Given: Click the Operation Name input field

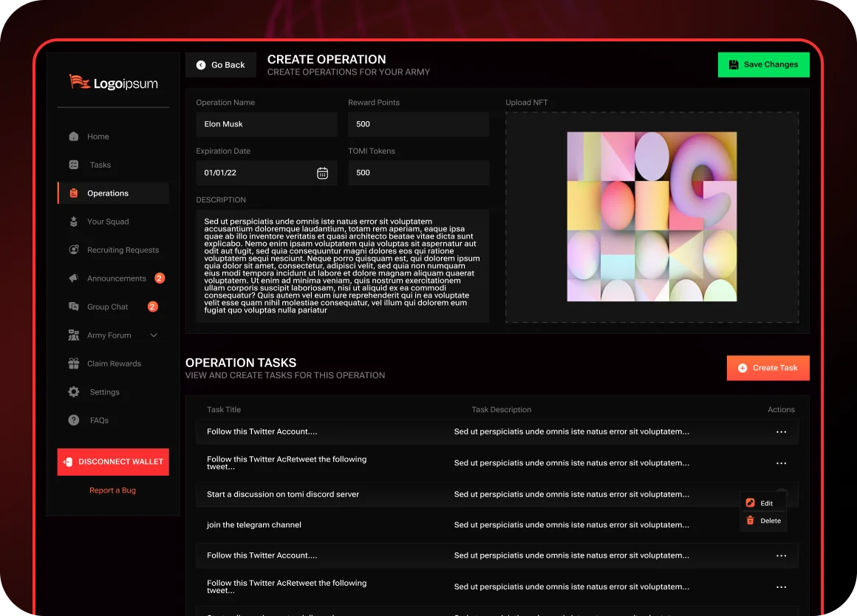Looking at the screenshot, I should click(266, 124).
